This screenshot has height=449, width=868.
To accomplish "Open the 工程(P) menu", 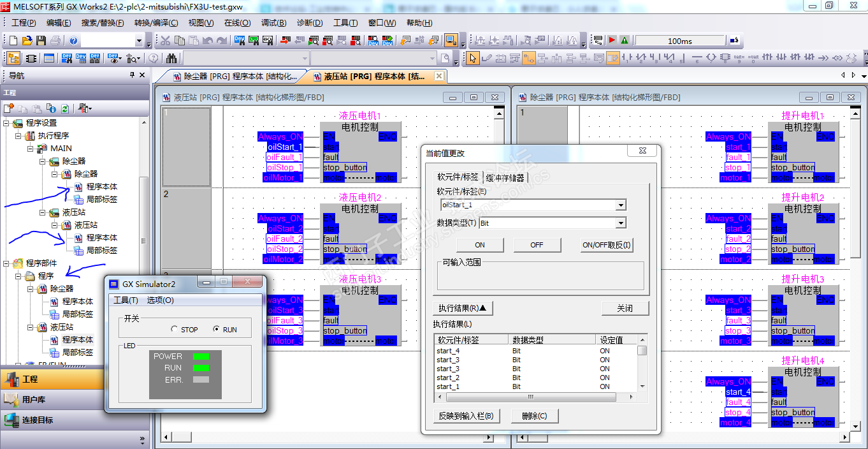I will (24, 23).
